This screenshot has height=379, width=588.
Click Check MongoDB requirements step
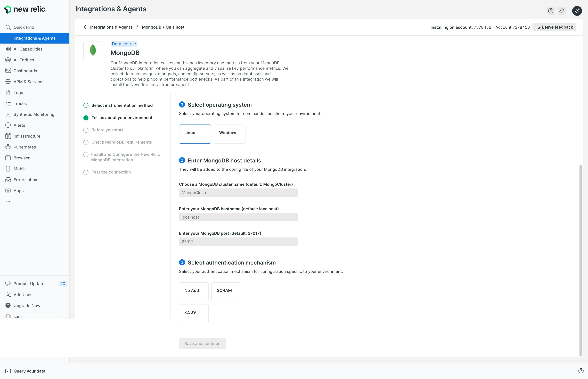tap(122, 142)
